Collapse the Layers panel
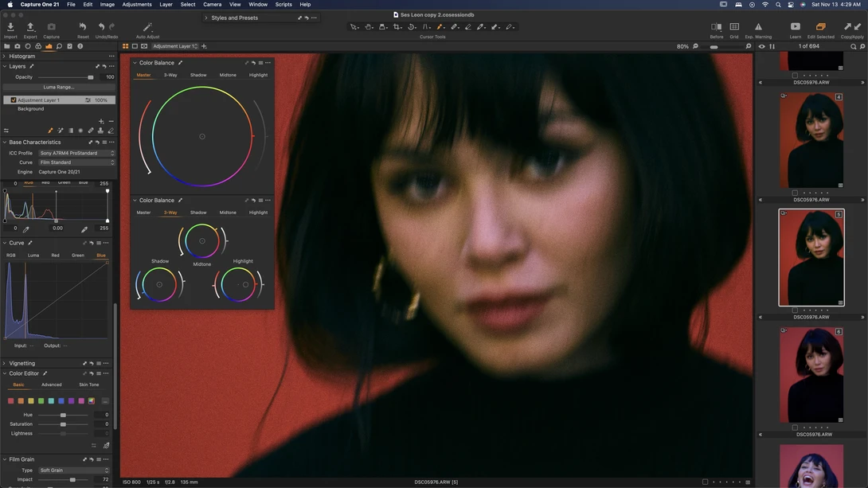 pos(5,66)
